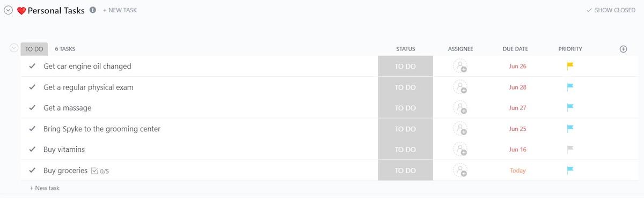The height and width of the screenshot is (198, 644).
Task: Click blue priority flag on Buy groceries
Action: pyautogui.click(x=570, y=170)
